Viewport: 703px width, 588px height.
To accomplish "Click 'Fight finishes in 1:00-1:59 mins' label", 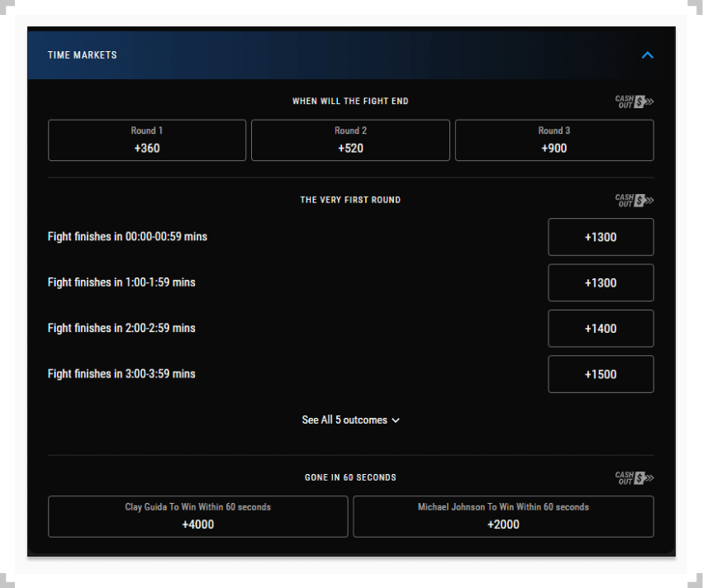I will (121, 282).
